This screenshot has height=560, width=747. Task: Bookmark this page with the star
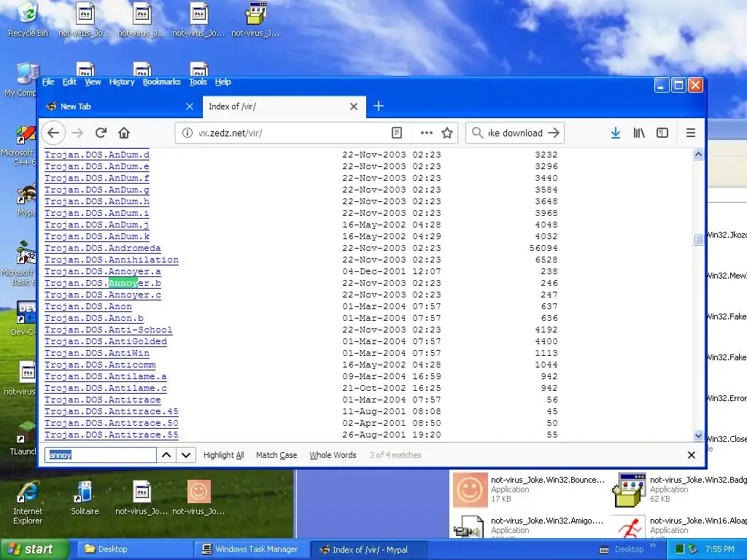[447, 133]
